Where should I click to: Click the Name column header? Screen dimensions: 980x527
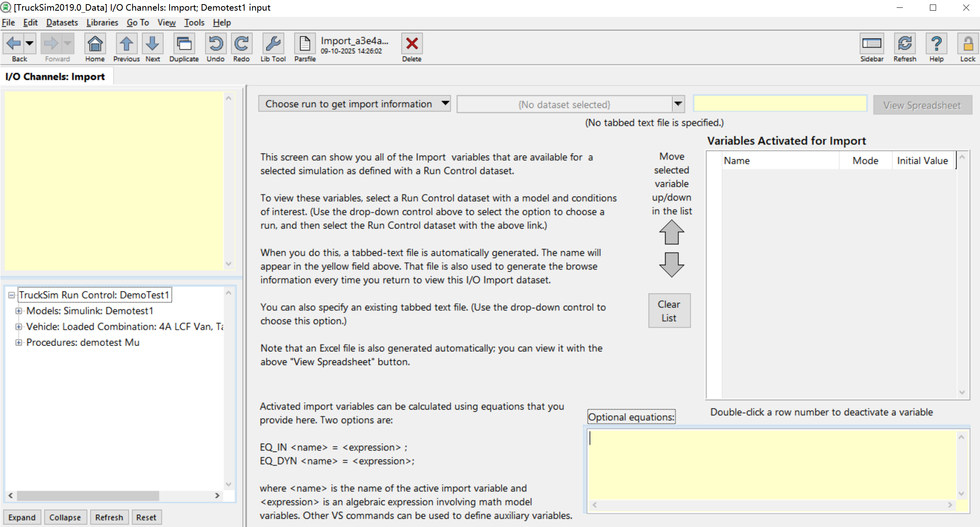pos(780,160)
